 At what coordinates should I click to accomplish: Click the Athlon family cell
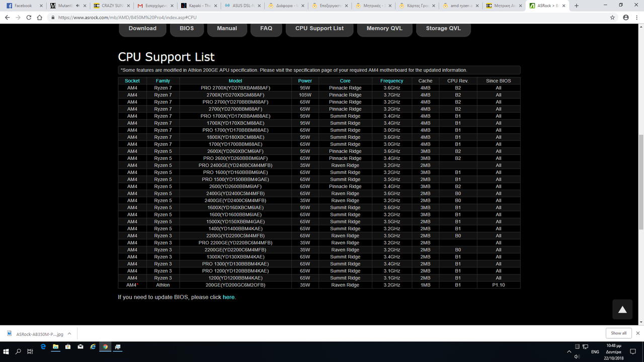tap(163, 285)
